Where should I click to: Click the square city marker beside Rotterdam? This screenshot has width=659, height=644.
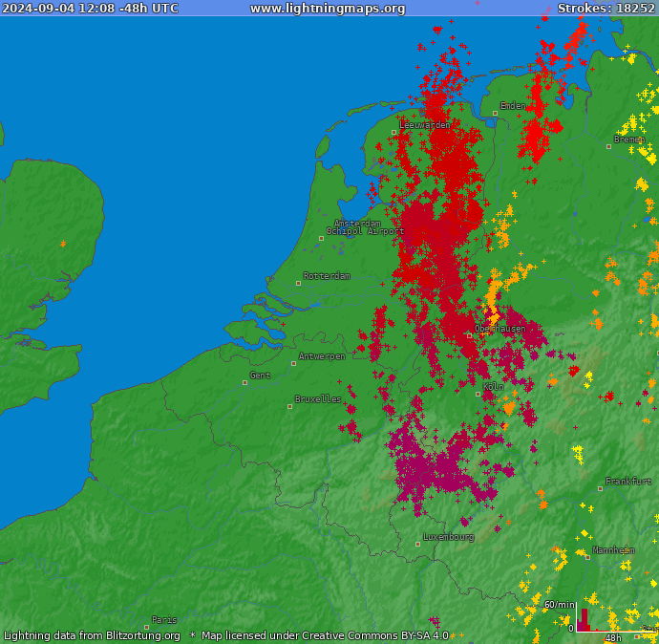tap(298, 284)
